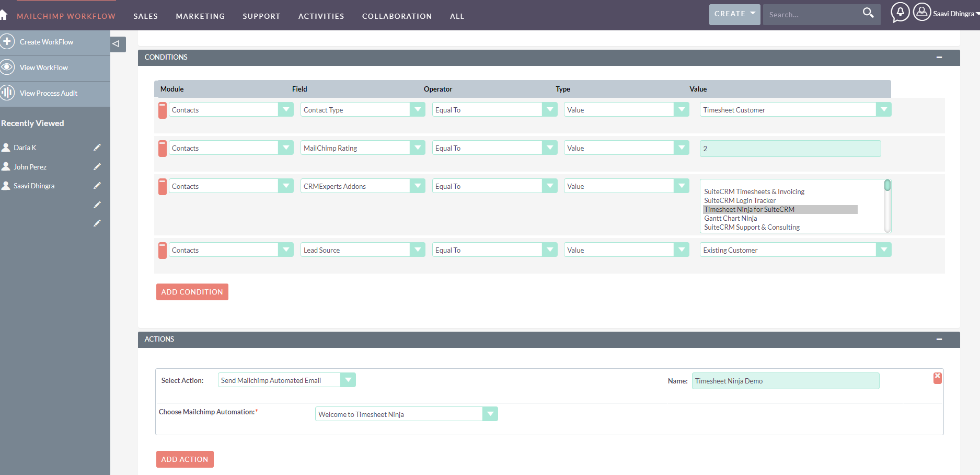Open the Select Action dropdown
980x475 pixels.
(286, 380)
